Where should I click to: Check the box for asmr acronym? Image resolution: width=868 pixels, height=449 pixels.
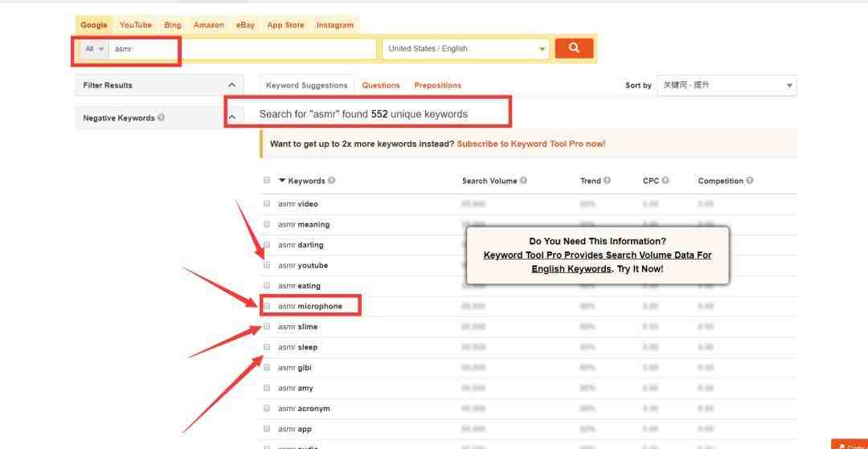[267, 408]
